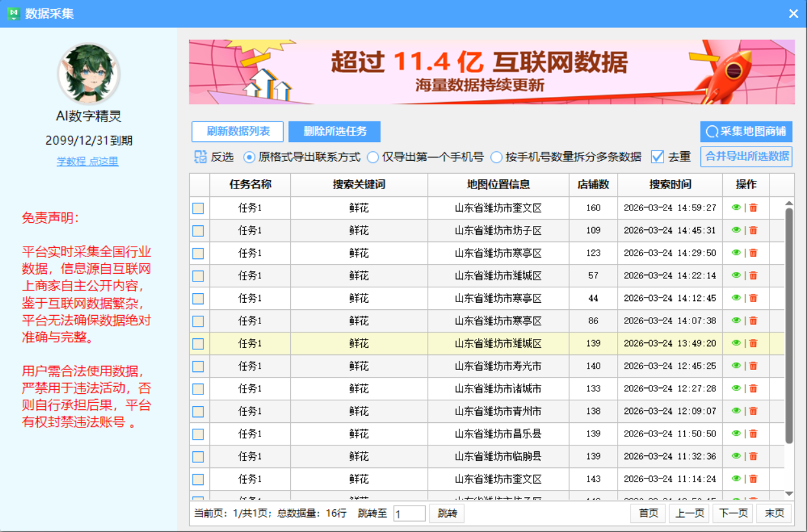Click the 数据采集 app logo in the titlebar
Image resolution: width=807 pixels, height=532 pixels.
coord(14,13)
